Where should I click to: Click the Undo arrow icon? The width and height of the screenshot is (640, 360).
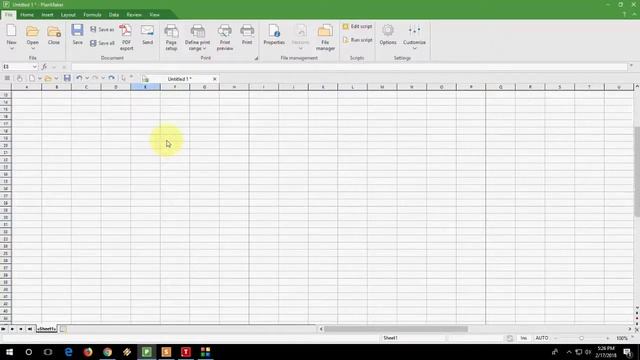[79, 78]
